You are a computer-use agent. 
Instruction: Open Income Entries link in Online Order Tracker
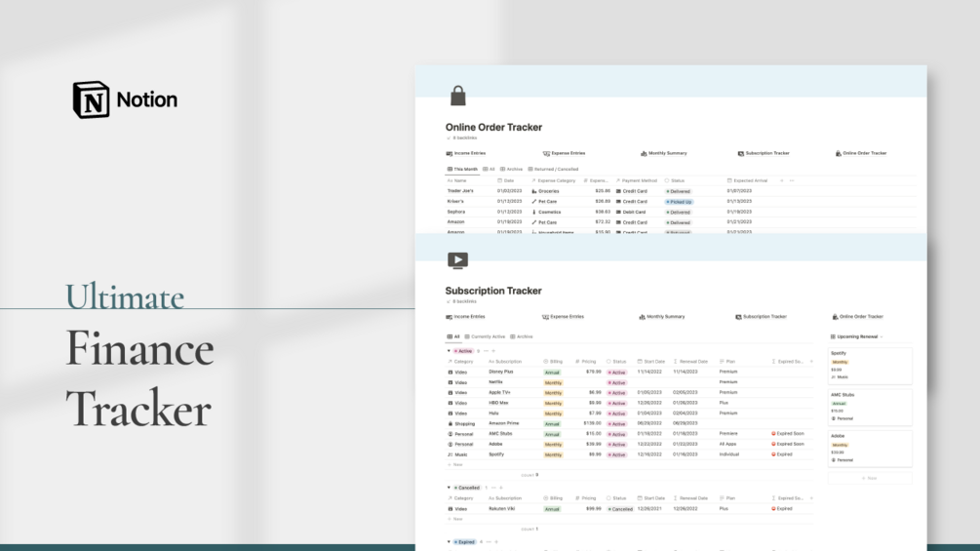(x=466, y=153)
